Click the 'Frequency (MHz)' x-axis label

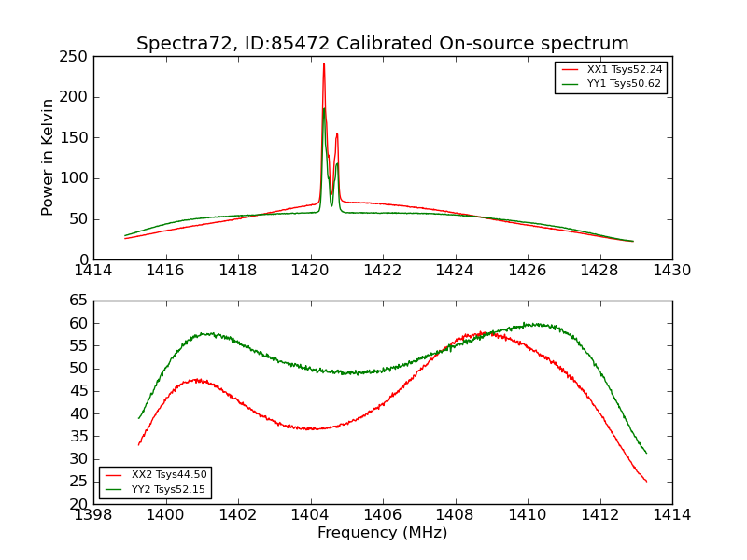point(383,532)
